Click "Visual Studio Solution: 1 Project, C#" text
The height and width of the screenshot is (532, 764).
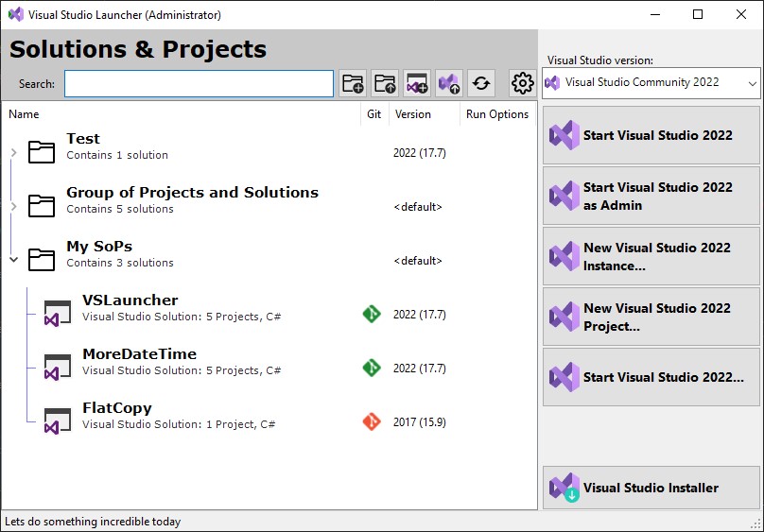179,424
